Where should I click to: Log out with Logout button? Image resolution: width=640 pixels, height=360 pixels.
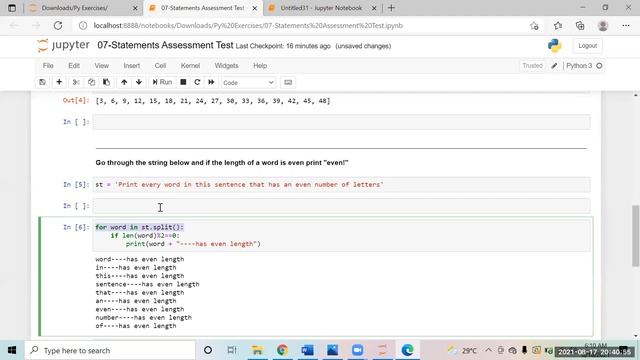(x=587, y=46)
